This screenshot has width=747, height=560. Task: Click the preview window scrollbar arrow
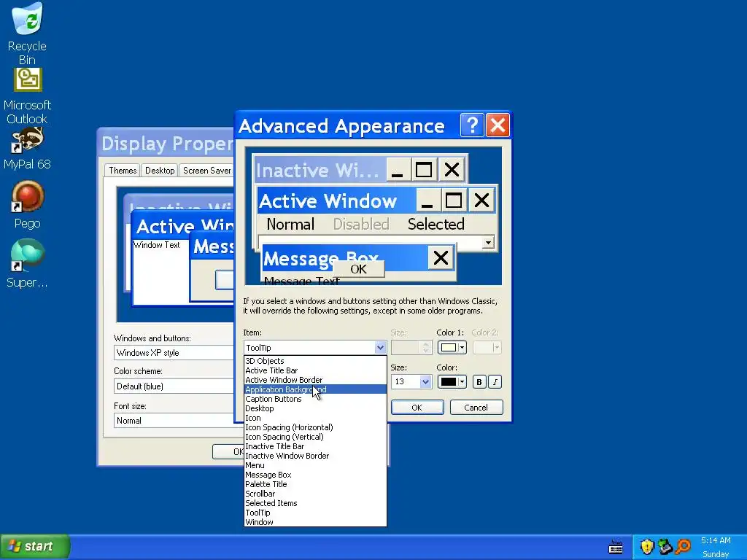(x=488, y=243)
